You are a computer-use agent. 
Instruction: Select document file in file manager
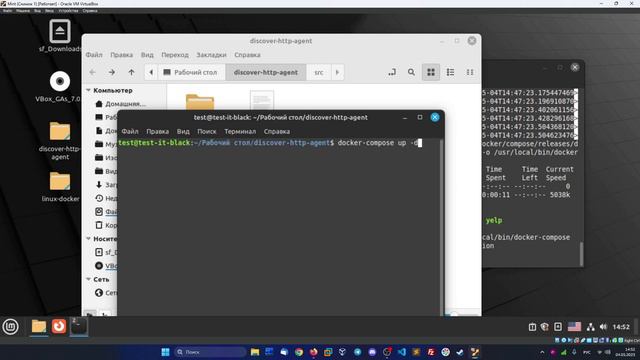262,100
